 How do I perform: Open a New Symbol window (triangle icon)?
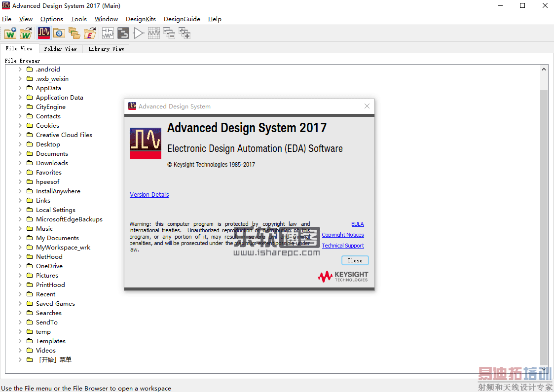[x=139, y=33]
